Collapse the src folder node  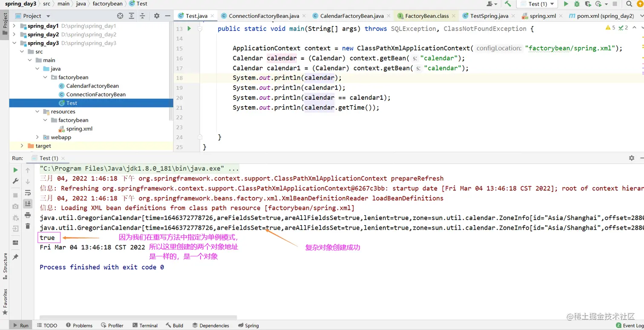point(22,52)
